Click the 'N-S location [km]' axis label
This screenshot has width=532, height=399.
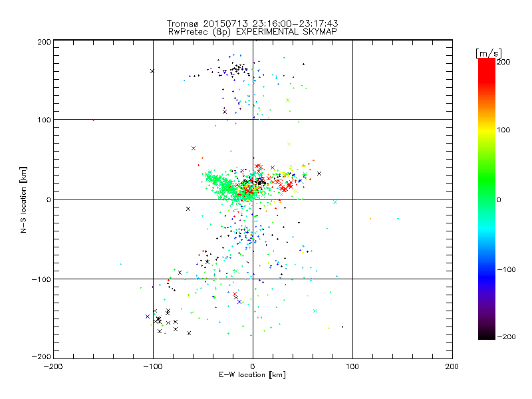(x=23, y=199)
